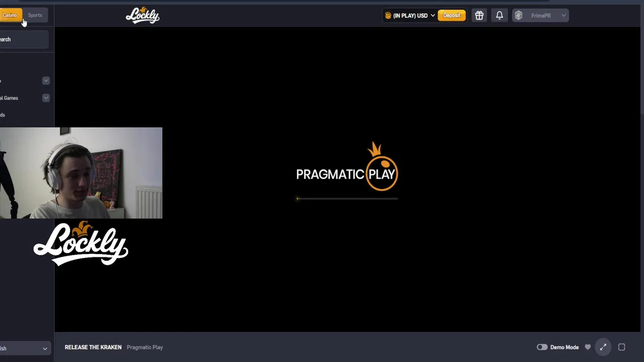The height and width of the screenshot is (362, 644).
Task: Enter fullscreen with expand arrows icon
Action: coord(603,347)
